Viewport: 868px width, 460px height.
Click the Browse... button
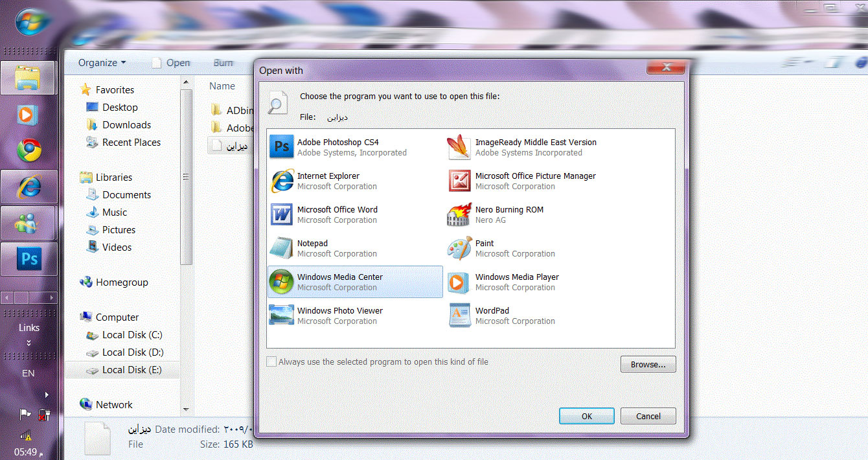[x=648, y=364]
